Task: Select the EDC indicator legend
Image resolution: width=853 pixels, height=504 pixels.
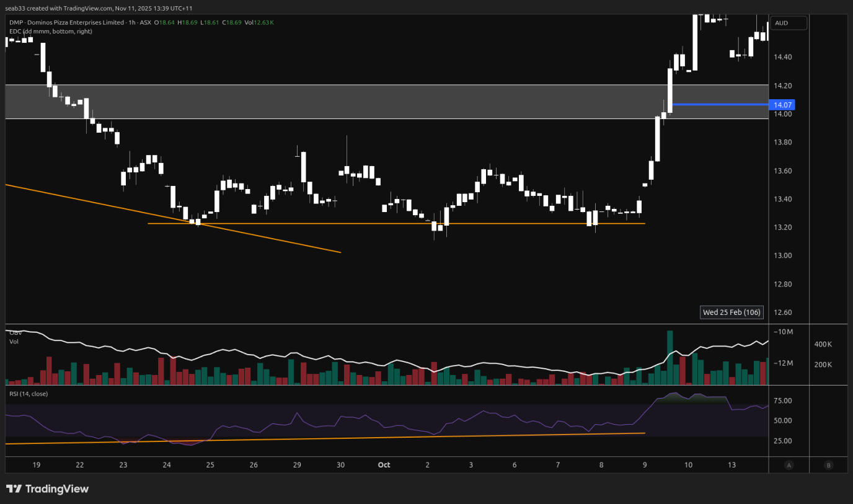Action: click(x=49, y=31)
